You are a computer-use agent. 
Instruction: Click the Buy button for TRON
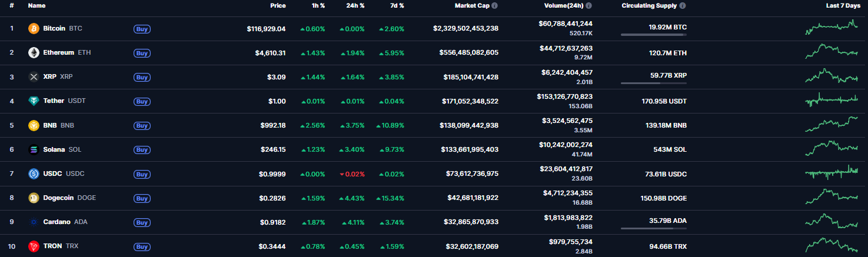(x=142, y=246)
